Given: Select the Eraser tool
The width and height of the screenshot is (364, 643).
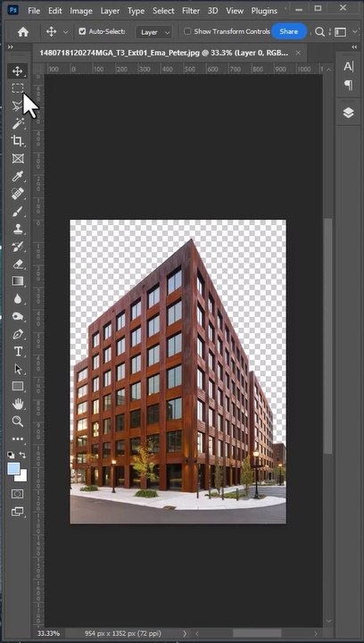Looking at the screenshot, I should (x=17, y=264).
